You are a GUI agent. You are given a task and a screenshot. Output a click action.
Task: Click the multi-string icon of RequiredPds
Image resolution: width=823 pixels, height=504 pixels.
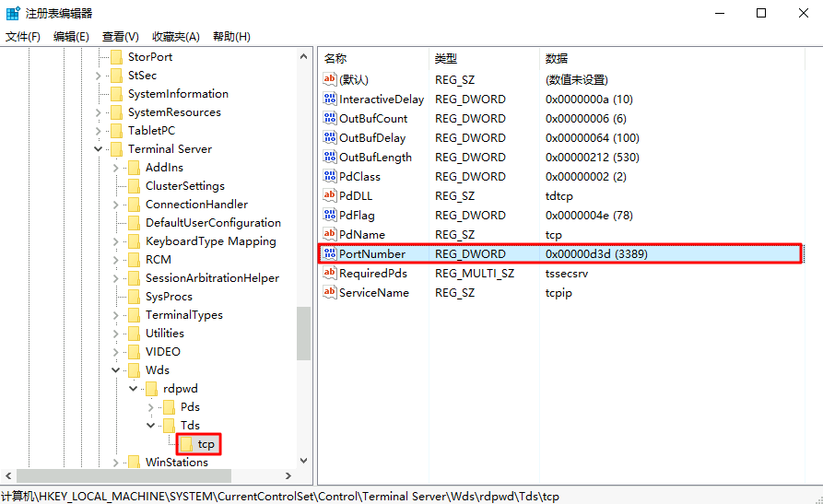pyautogui.click(x=330, y=273)
